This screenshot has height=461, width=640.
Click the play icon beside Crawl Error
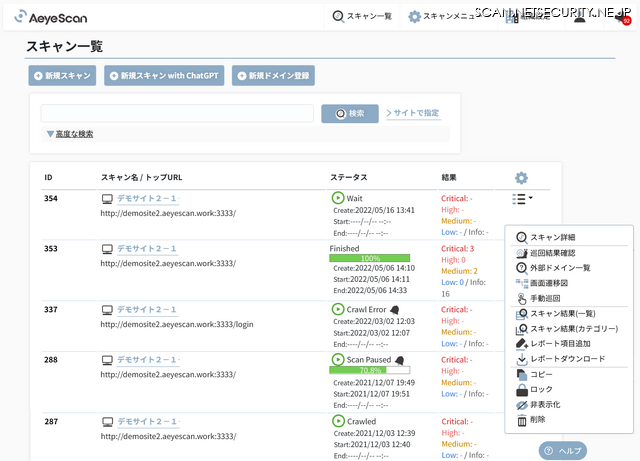(x=337, y=309)
